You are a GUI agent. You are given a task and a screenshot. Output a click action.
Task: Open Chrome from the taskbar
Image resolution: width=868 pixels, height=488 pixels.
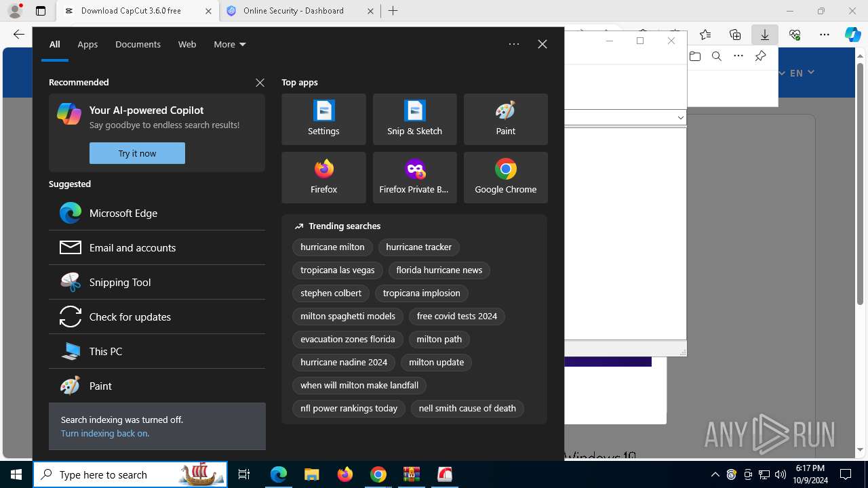378,474
